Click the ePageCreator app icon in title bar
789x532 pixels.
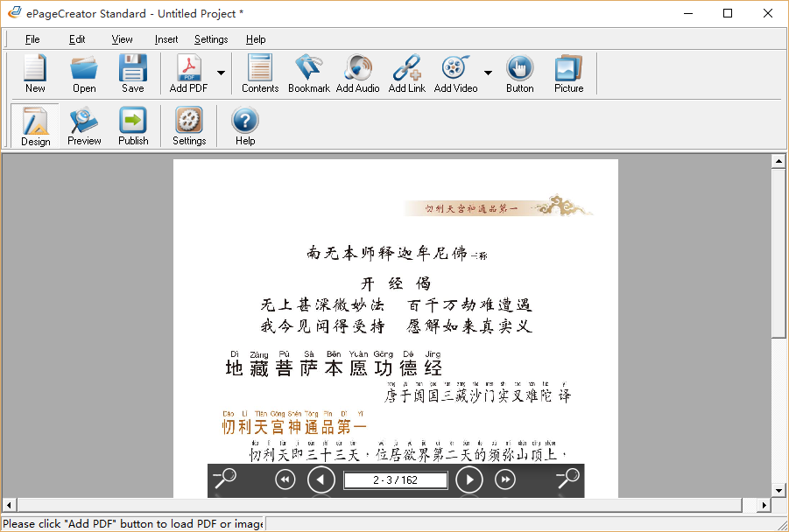tap(15, 13)
